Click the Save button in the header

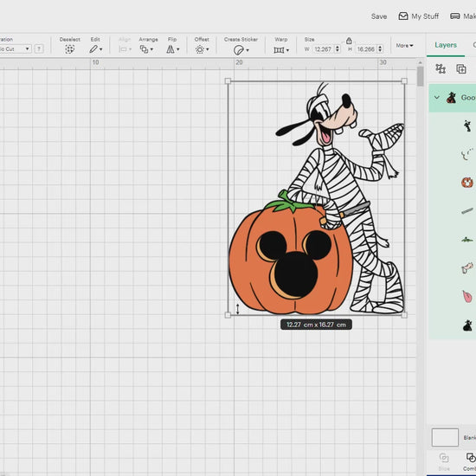coord(378,16)
